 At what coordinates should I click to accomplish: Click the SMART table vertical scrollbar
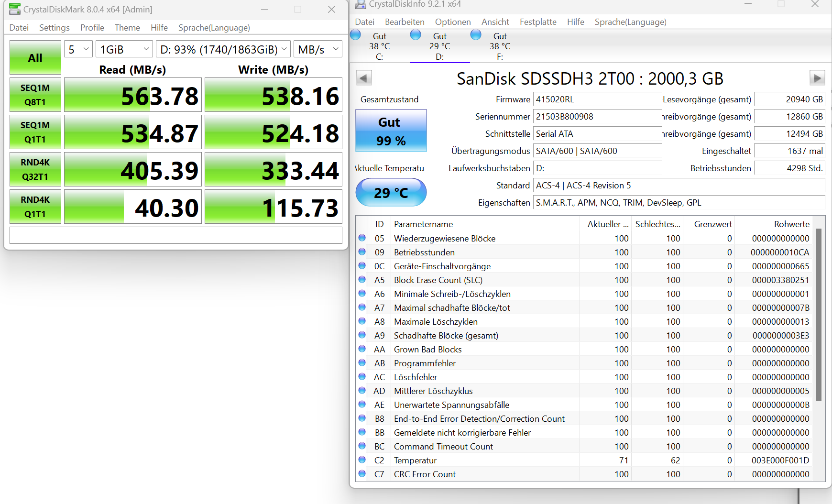819,315
